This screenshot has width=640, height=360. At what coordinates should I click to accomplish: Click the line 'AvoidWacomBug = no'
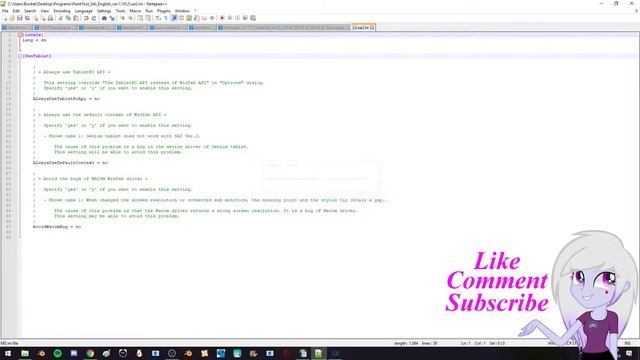coord(57,227)
